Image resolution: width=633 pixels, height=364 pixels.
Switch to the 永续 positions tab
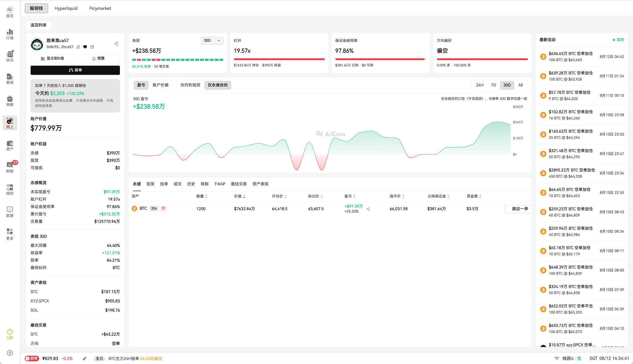137,184
